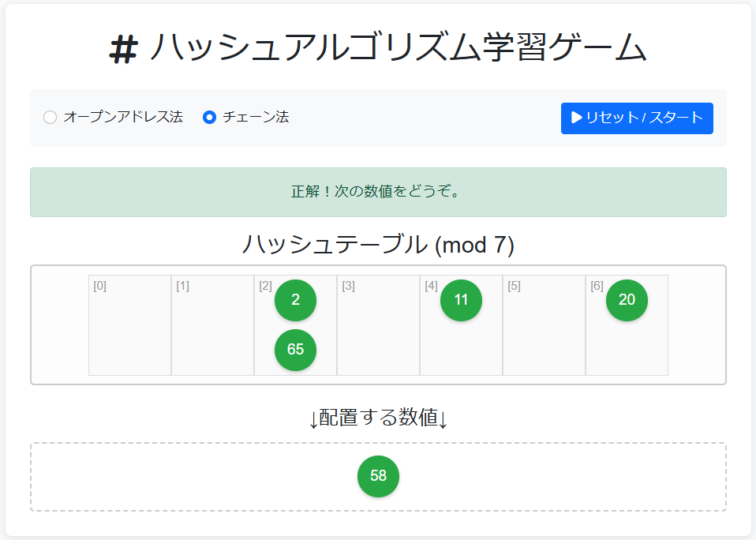Click the green circle numbered 11
This screenshot has height=540, width=756.
pos(461,300)
